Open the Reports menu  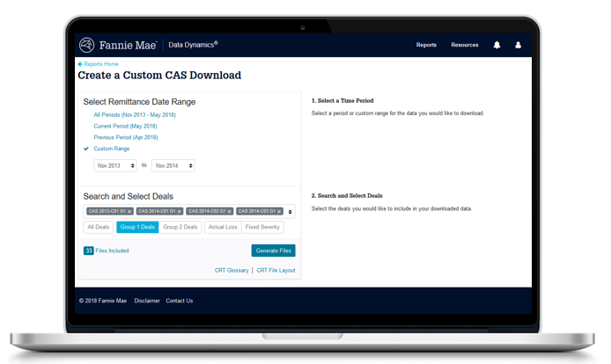tap(426, 45)
